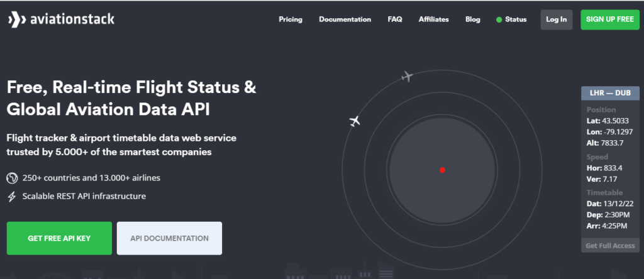Open API DOCUMENTATION button
The image size is (644, 279).
[x=169, y=238]
